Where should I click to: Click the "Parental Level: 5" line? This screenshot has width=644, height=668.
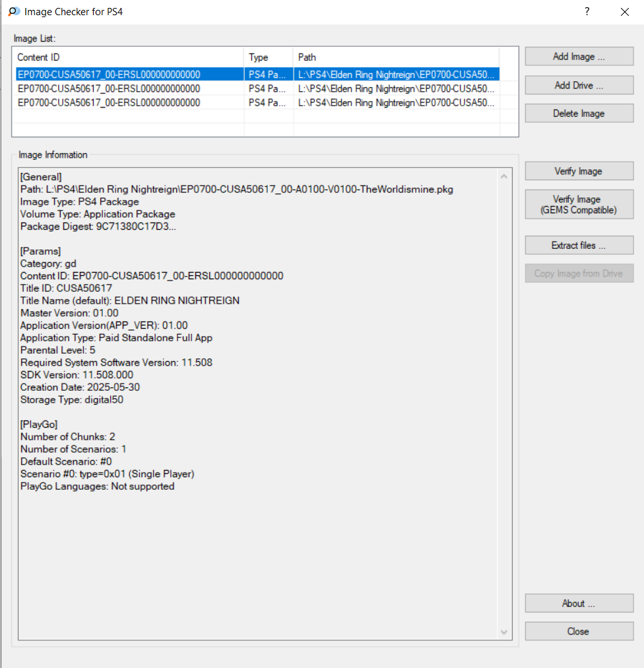pos(58,350)
